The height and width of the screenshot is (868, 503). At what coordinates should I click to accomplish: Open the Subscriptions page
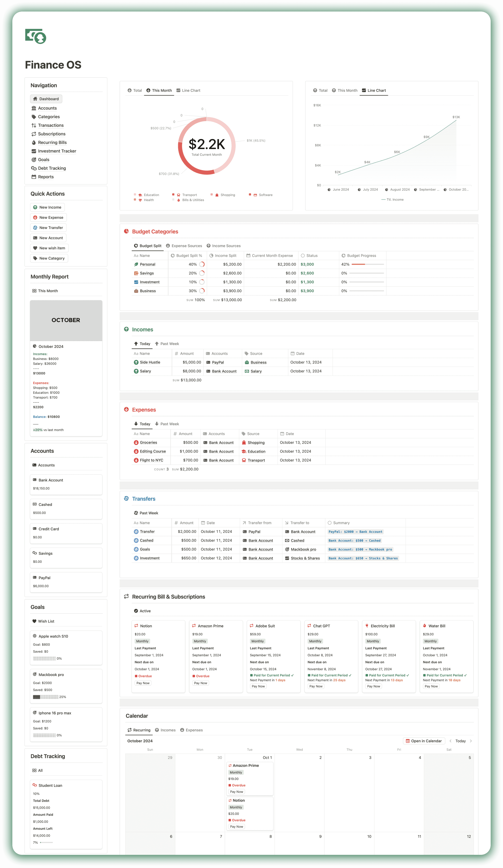[52, 134]
